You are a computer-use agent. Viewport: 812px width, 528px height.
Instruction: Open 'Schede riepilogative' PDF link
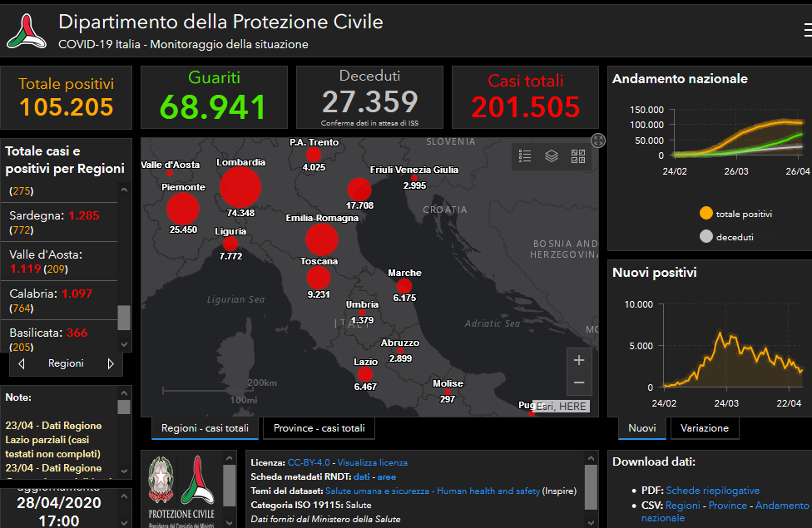712,491
